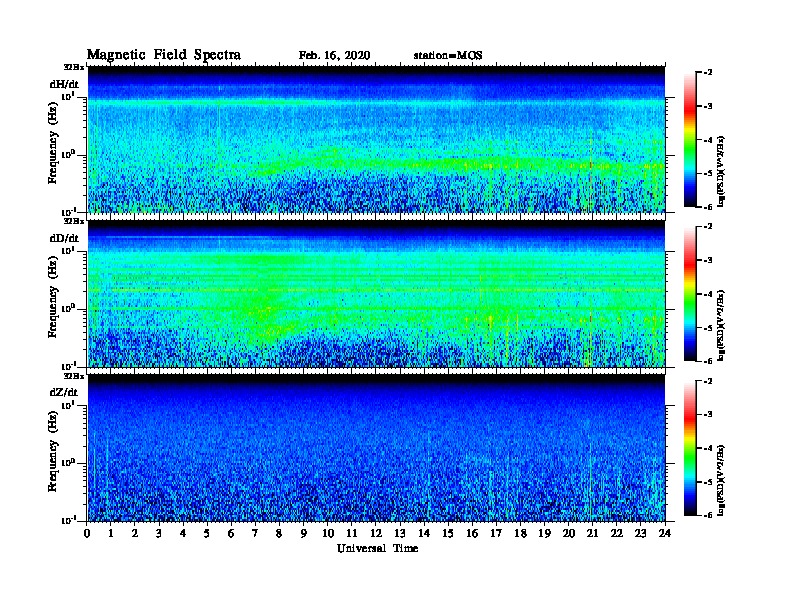Screen dimensions: 792x612
Task: Click the dH/dt panel label
Action: tap(64, 84)
